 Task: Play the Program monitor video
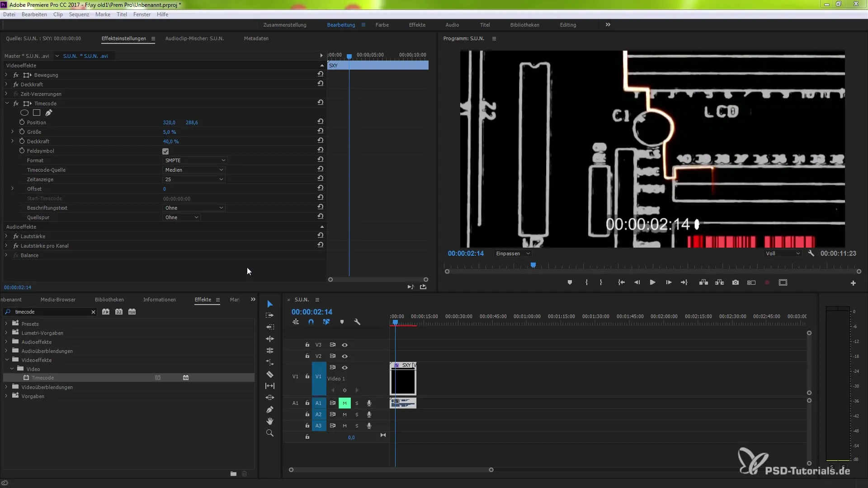(652, 282)
